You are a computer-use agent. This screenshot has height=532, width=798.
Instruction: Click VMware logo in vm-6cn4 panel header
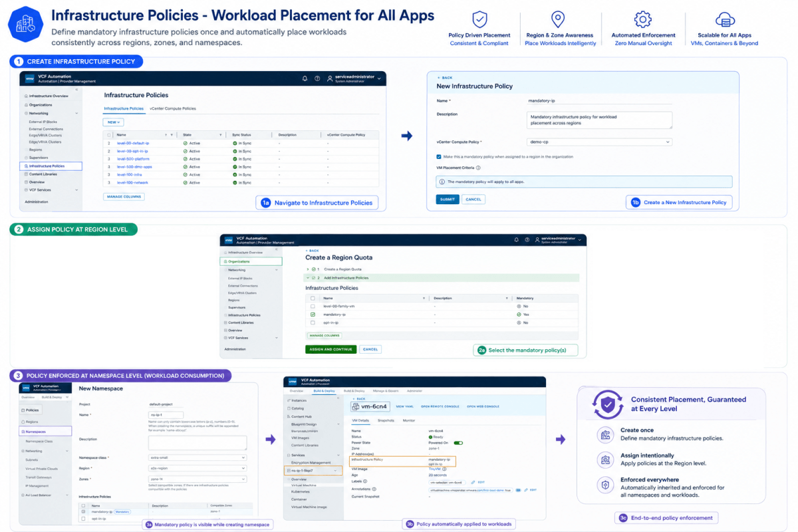[292, 382]
